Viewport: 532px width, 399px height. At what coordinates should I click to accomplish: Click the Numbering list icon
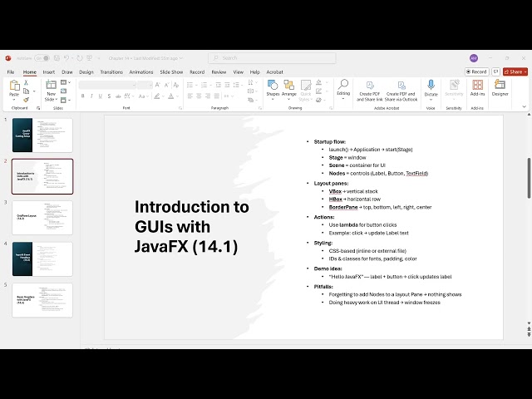point(204,85)
